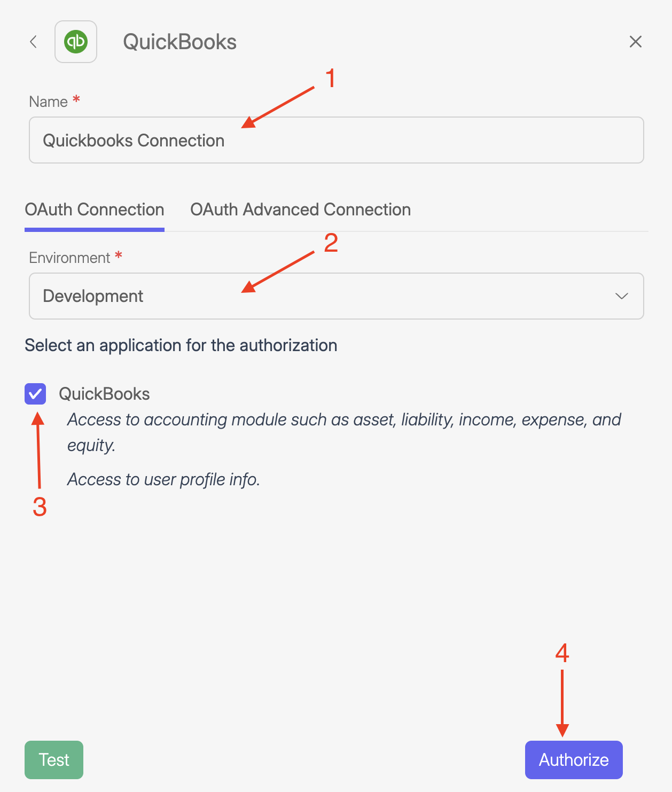Click into the Name input field
This screenshot has height=792, width=672.
click(335, 140)
